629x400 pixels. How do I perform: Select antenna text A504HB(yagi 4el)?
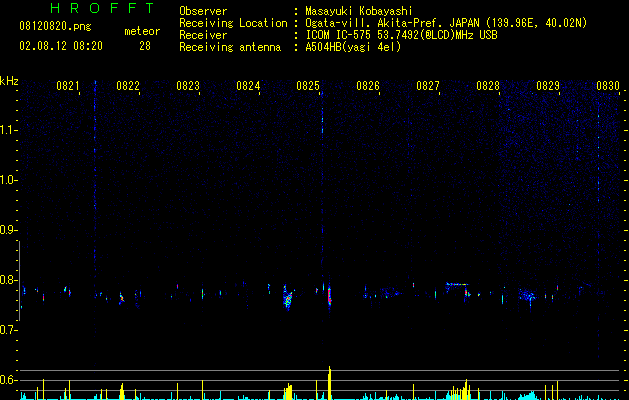353,47
